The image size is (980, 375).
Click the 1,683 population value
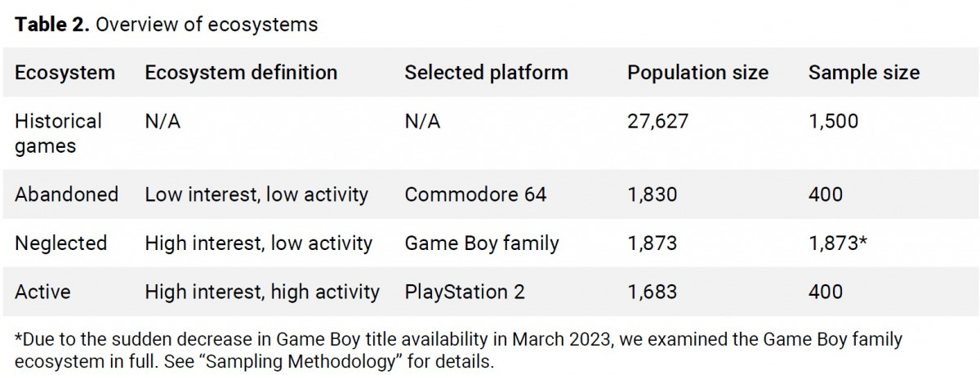pyautogui.click(x=652, y=292)
